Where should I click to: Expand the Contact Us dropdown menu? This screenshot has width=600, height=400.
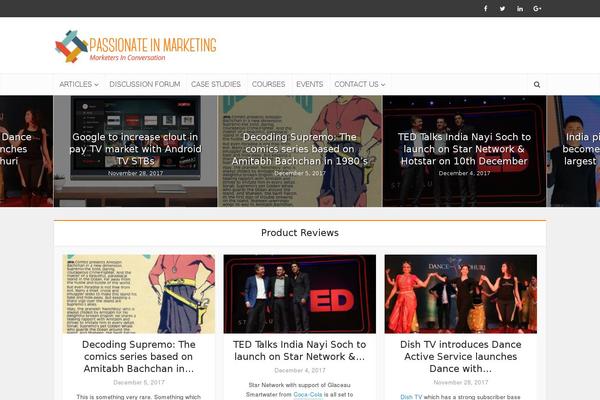coord(360,84)
